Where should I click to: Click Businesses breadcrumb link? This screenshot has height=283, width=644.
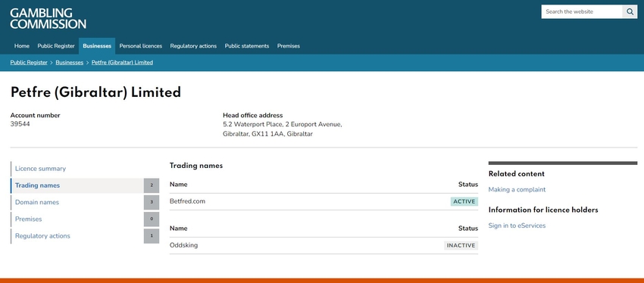point(70,62)
